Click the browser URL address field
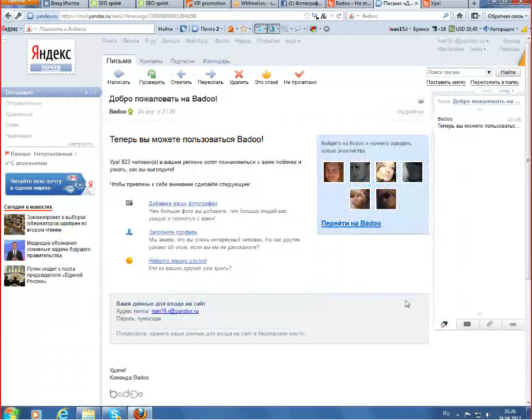The image size is (532, 420). click(x=181, y=16)
